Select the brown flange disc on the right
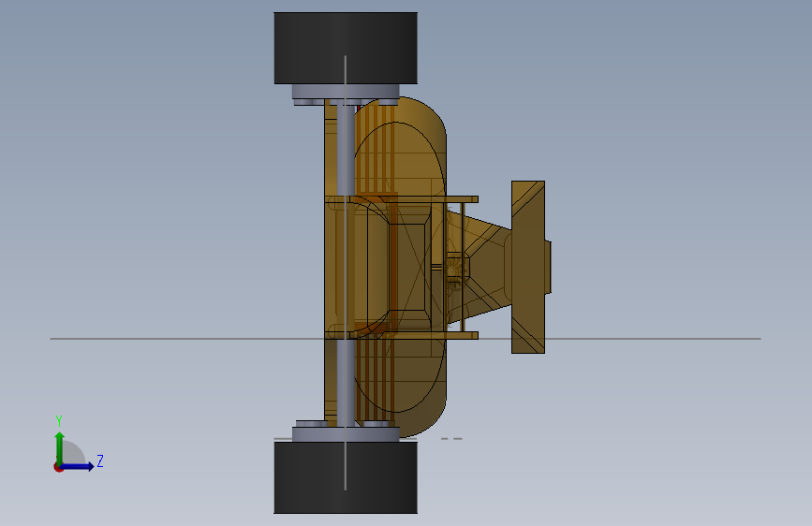The image size is (812, 526). (528, 267)
